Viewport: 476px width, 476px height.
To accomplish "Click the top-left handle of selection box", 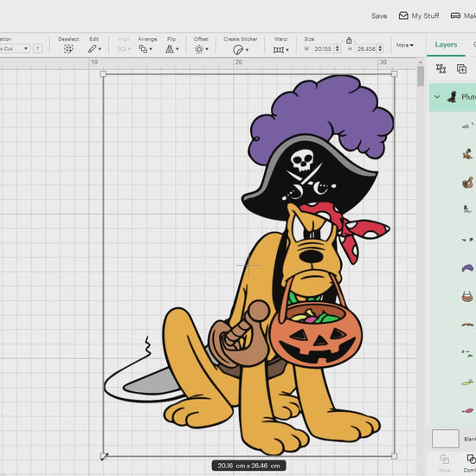I will pos(103,74).
